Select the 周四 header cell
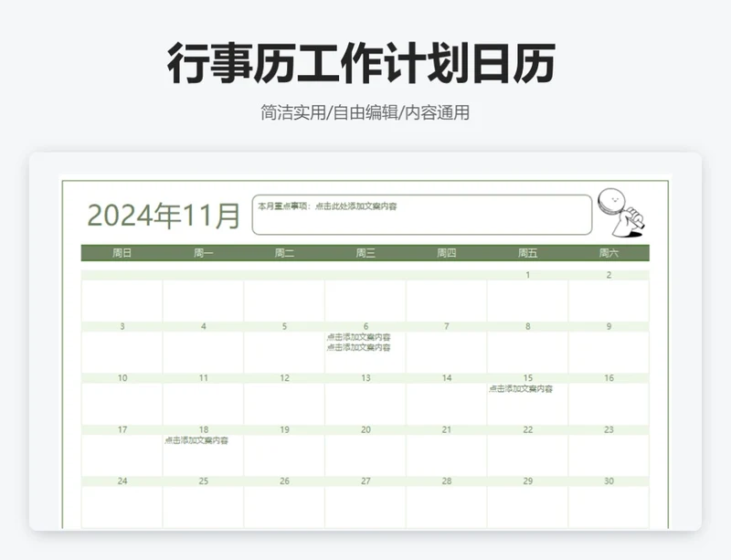Viewport: 731px width, 560px height. pos(447,253)
